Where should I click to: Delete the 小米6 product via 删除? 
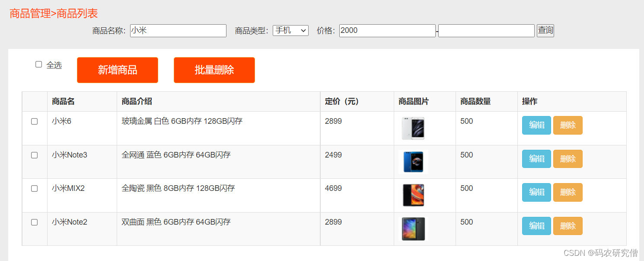pos(568,125)
